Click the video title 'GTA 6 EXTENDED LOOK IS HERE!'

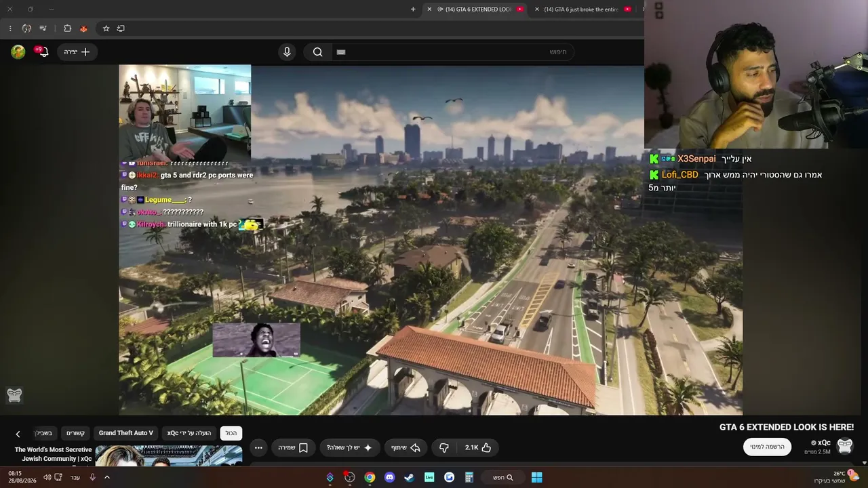(x=787, y=427)
